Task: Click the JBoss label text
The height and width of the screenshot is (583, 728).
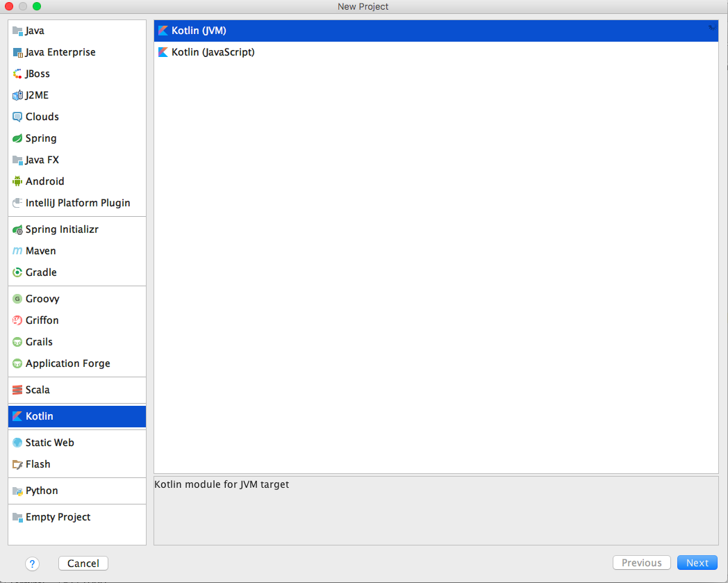Action: point(37,74)
